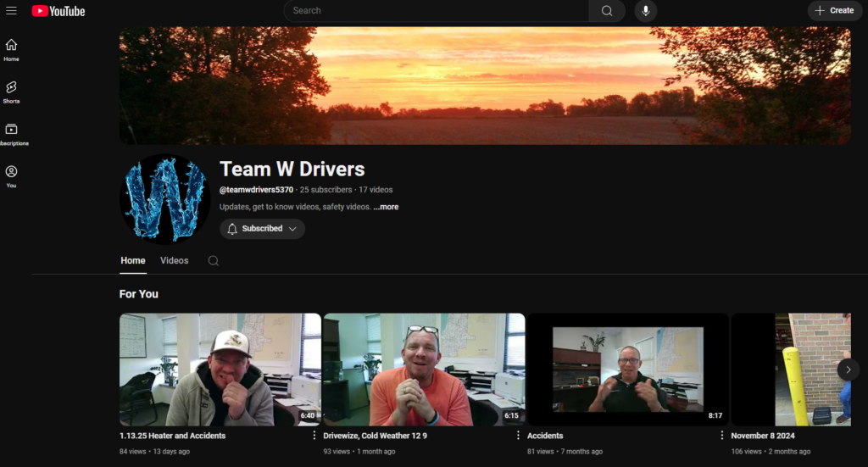The image size is (868, 467).
Task: Start voice search with microphone
Action: [645, 10]
